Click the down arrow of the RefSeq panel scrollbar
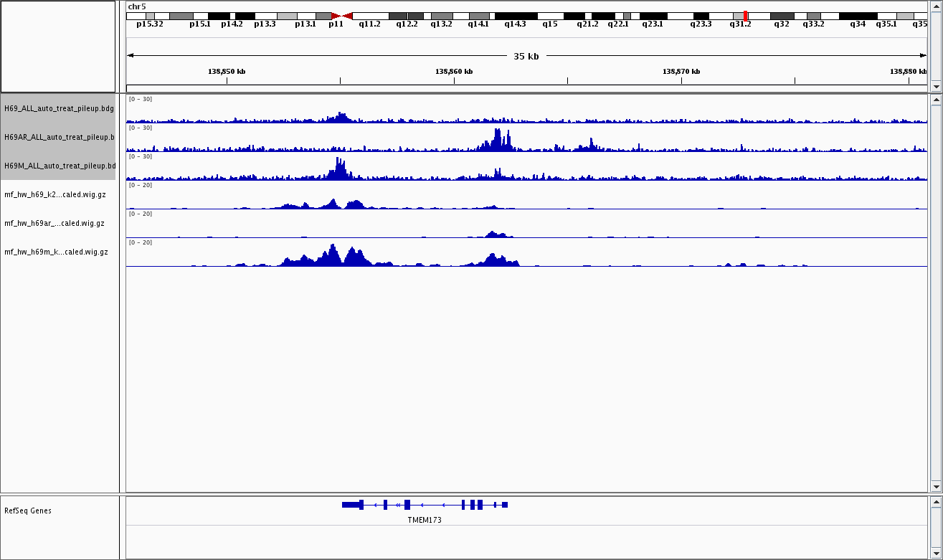Image resolution: width=943 pixels, height=560 pixels. tap(935, 553)
